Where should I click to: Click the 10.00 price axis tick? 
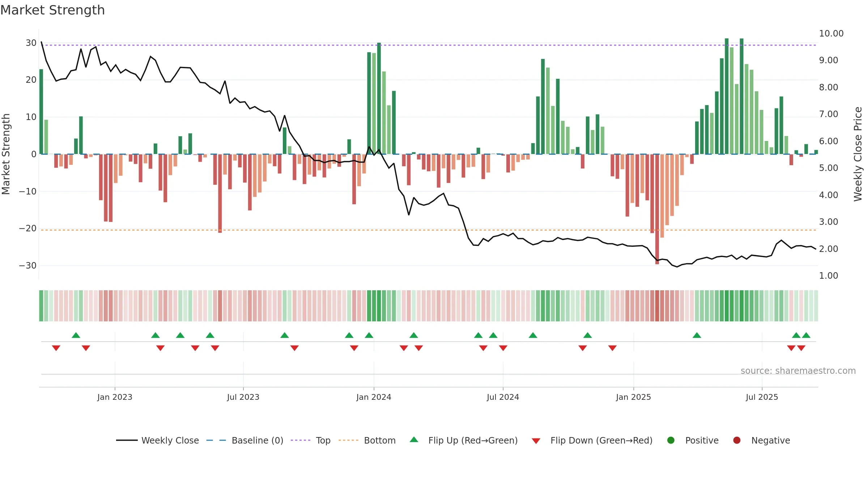tap(831, 33)
